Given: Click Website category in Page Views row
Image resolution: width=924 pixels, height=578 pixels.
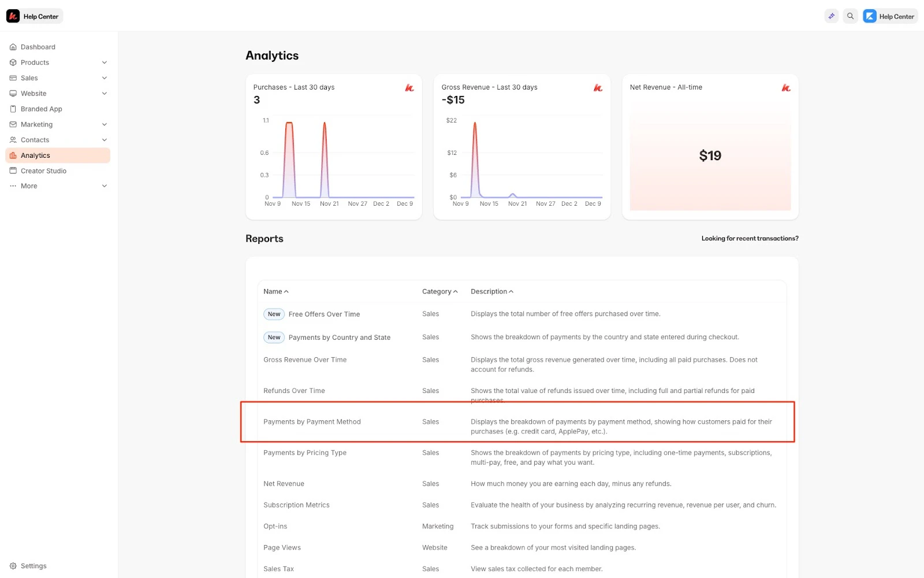Looking at the screenshot, I should [x=435, y=548].
